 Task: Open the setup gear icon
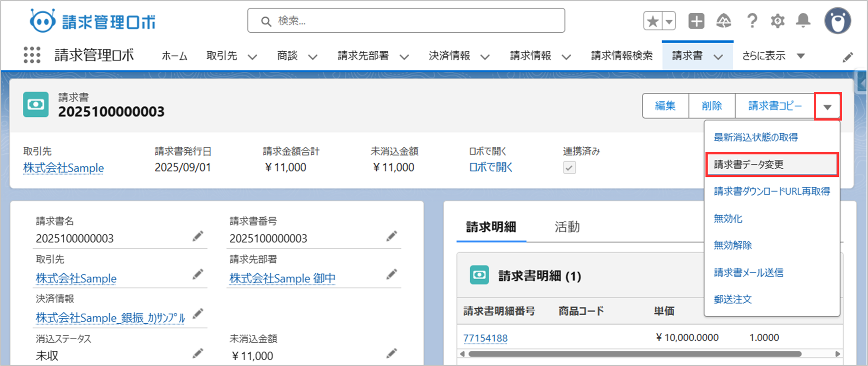[x=777, y=21]
